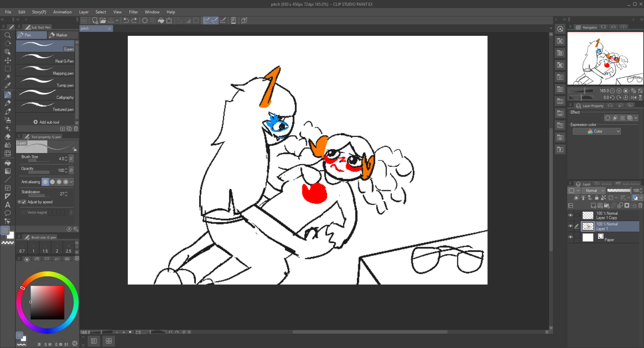Click the Zoom in navigator icon
The width and height of the screenshot is (644, 348).
point(619,91)
